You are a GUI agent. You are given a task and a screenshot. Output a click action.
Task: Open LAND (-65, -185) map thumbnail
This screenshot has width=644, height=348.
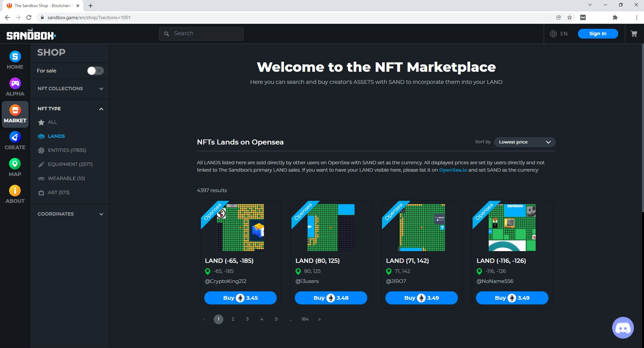pyautogui.click(x=240, y=227)
